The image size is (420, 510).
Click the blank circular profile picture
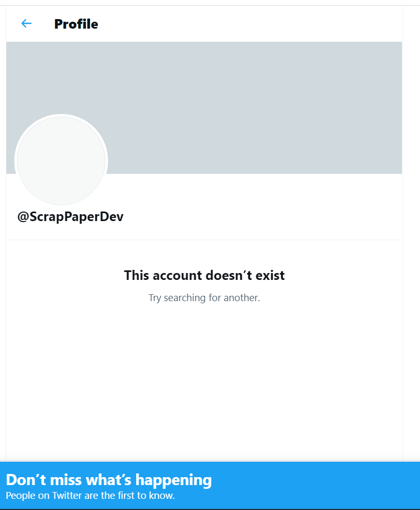click(61, 161)
